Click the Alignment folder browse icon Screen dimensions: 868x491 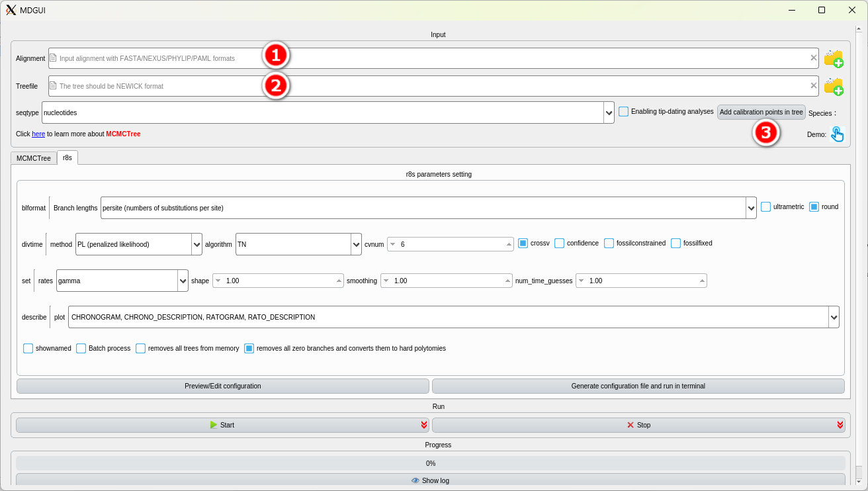click(x=833, y=59)
